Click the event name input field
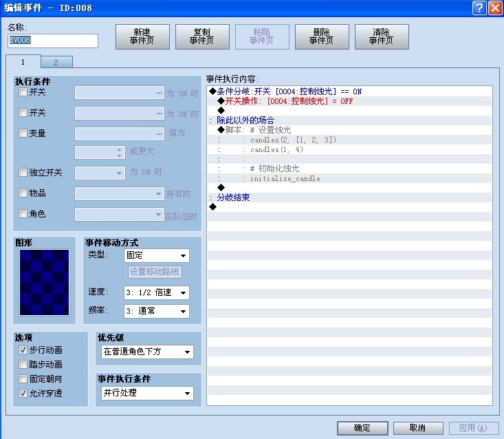The width and height of the screenshot is (504, 439). 53,41
